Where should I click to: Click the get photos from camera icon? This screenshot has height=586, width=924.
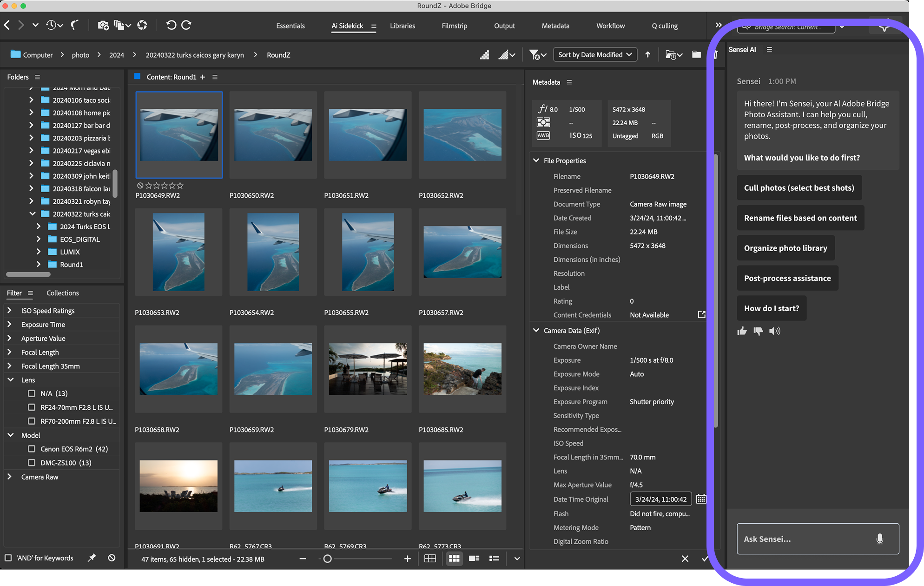coord(103,25)
